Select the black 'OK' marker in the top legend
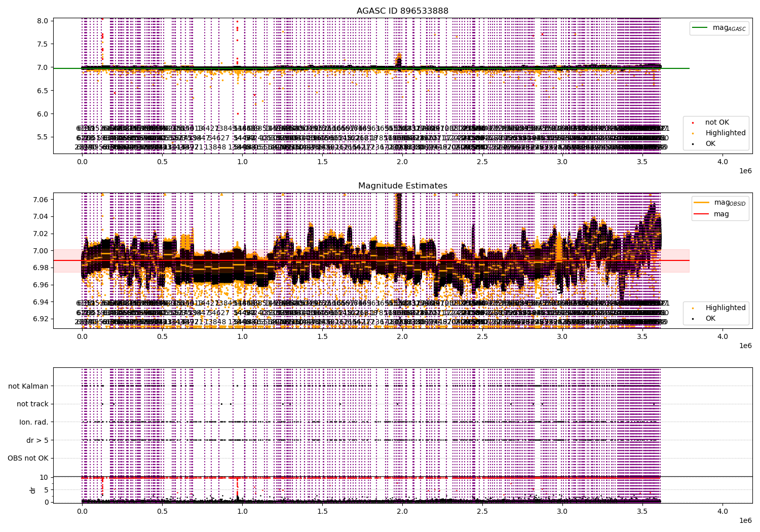Image resolution: width=760 pixels, height=532 pixels. [x=693, y=144]
